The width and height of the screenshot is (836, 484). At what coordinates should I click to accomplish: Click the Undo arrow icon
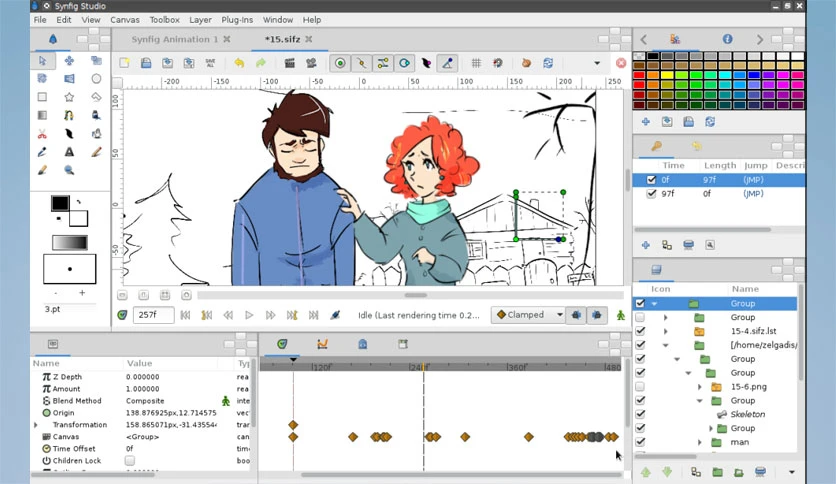(x=239, y=63)
